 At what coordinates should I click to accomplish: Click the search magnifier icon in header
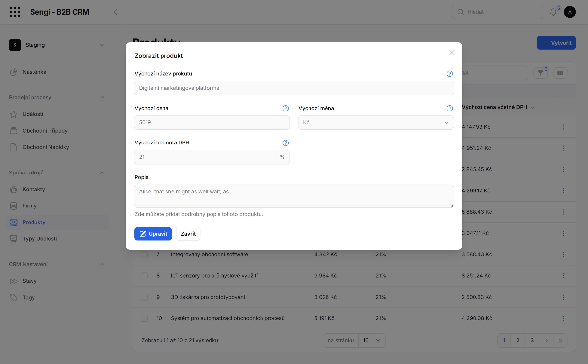point(460,12)
